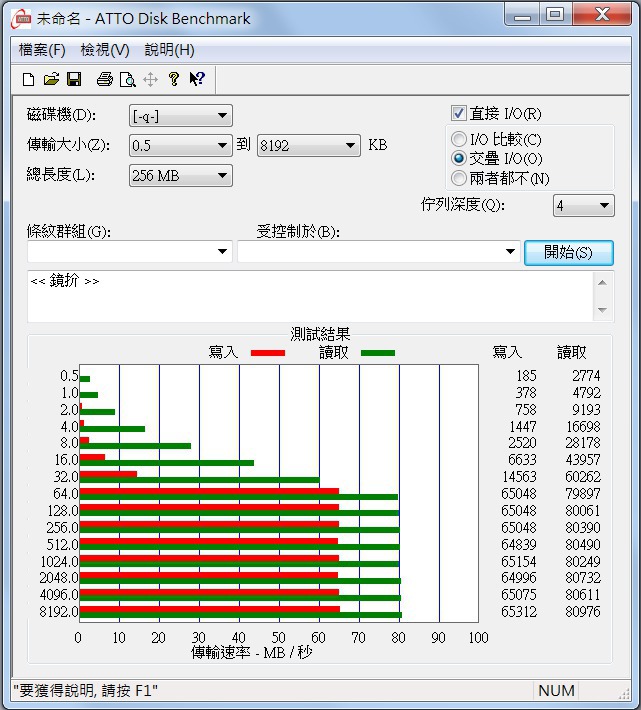Click the 1024.0 row label
This screenshot has width=641, height=710.
tap(59, 562)
